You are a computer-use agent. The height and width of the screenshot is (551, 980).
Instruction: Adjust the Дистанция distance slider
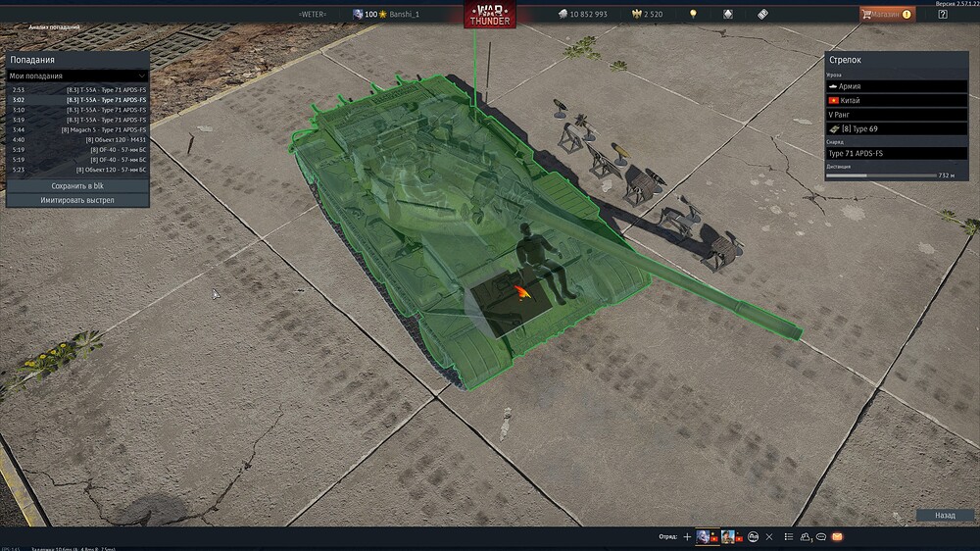tap(881, 175)
